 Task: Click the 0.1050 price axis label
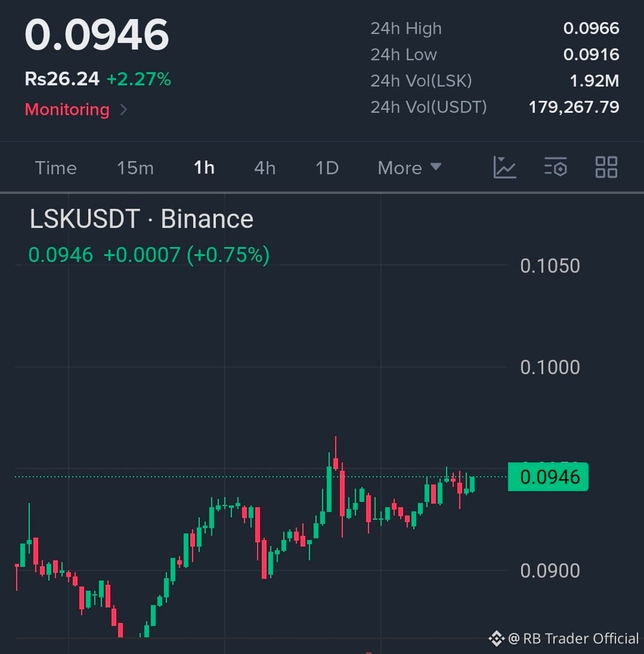[x=550, y=266]
